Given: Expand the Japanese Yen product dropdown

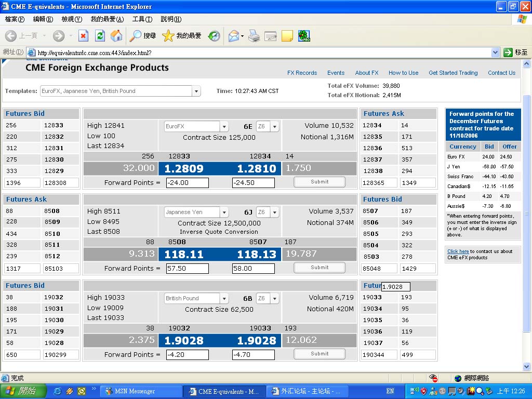Looking at the screenshot, I should click(224, 212).
